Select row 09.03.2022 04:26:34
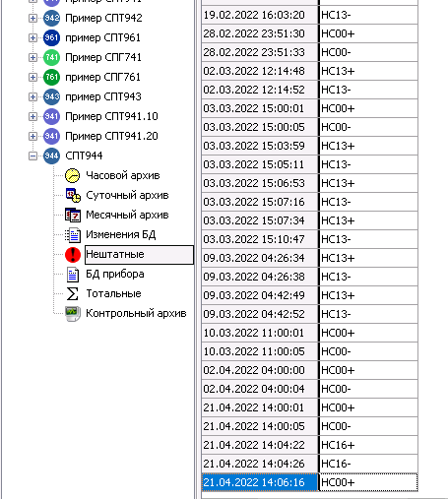Screen dimensions: 448x499 click(309, 258)
